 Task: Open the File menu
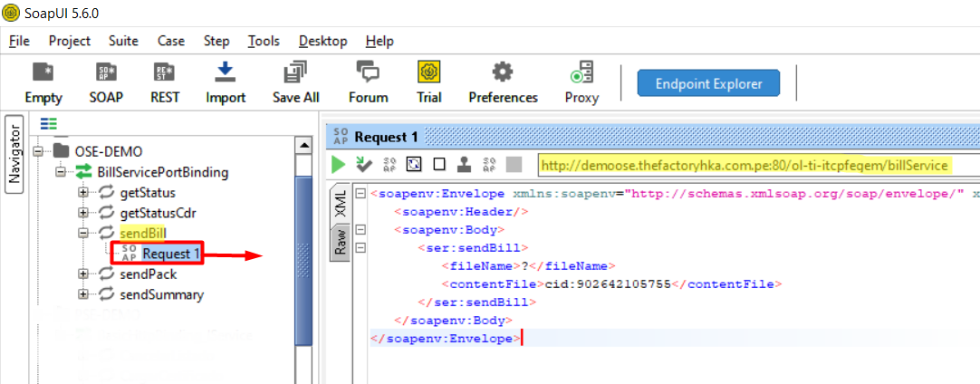(19, 42)
